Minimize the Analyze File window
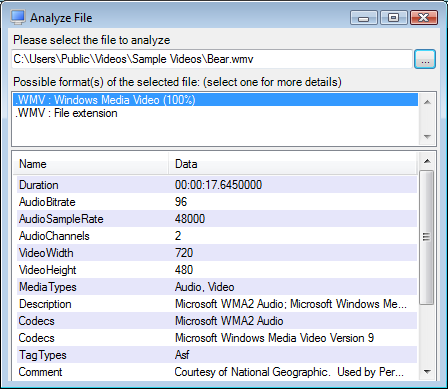 pyautogui.click(x=364, y=17)
